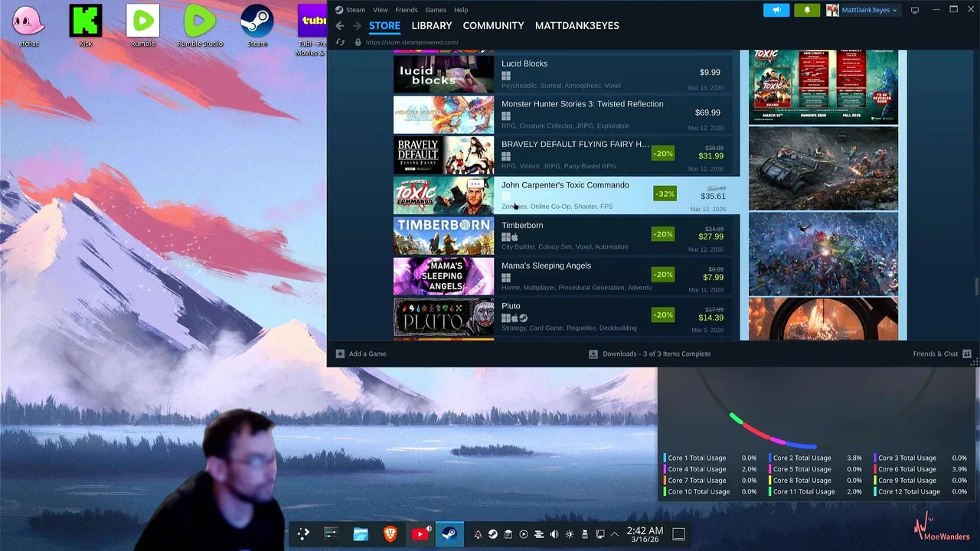The image size is (980, 551).
Task: Open the efchat desktop shortcut
Action: pos(28,26)
